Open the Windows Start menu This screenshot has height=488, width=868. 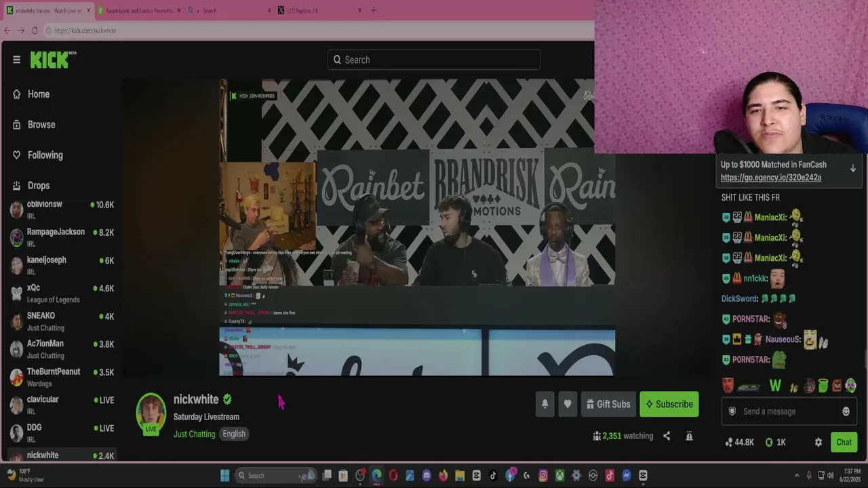pos(225,475)
